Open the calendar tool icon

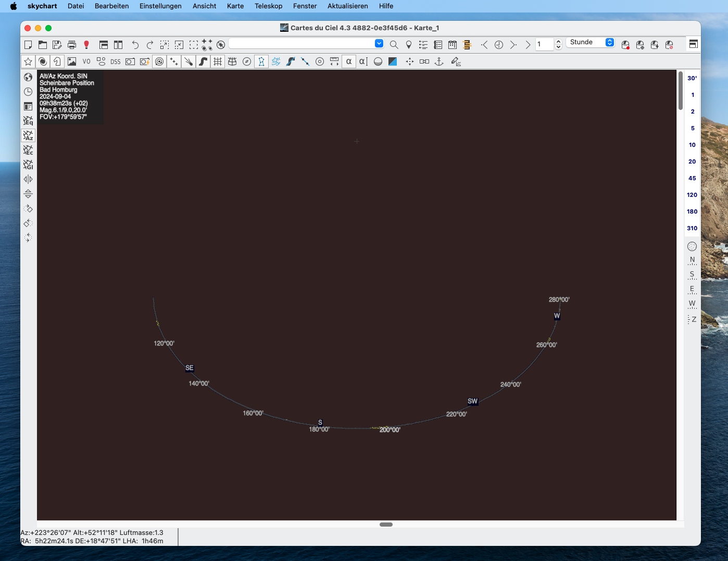pos(453,45)
